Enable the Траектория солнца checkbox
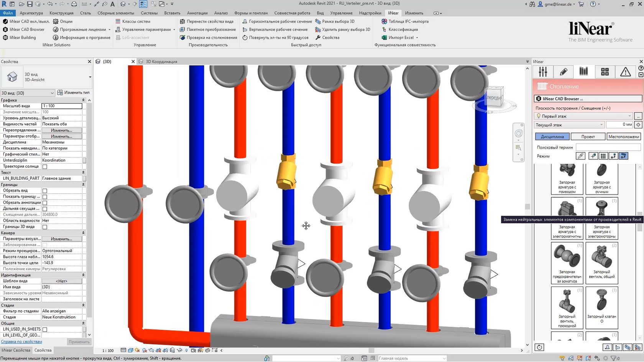Image resolution: width=644 pixels, height=362 pixels. 45,167
